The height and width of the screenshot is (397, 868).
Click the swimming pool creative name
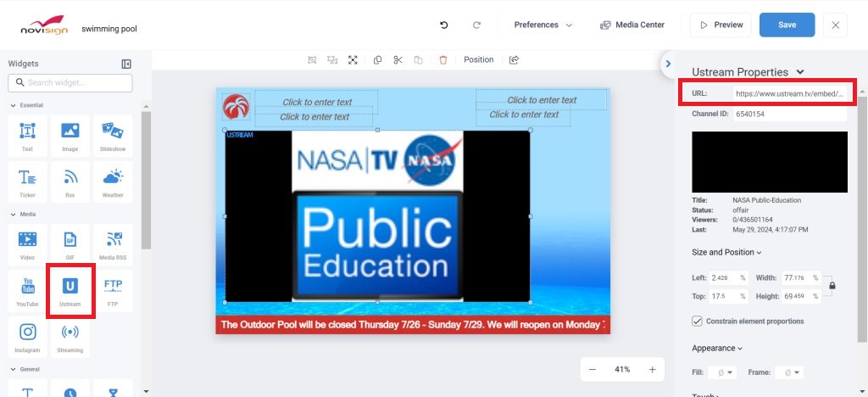pyautogui.click(x=109, y=29)
